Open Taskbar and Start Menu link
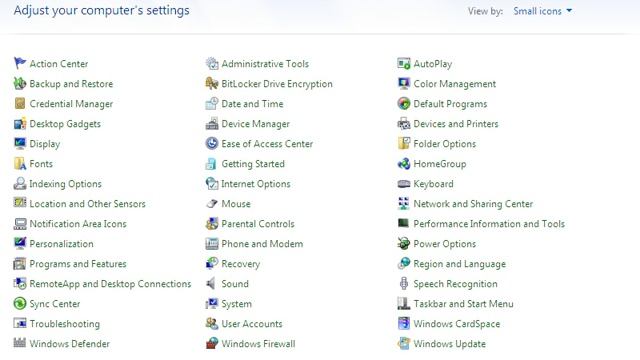640x360 pixels. pos(463,304)
